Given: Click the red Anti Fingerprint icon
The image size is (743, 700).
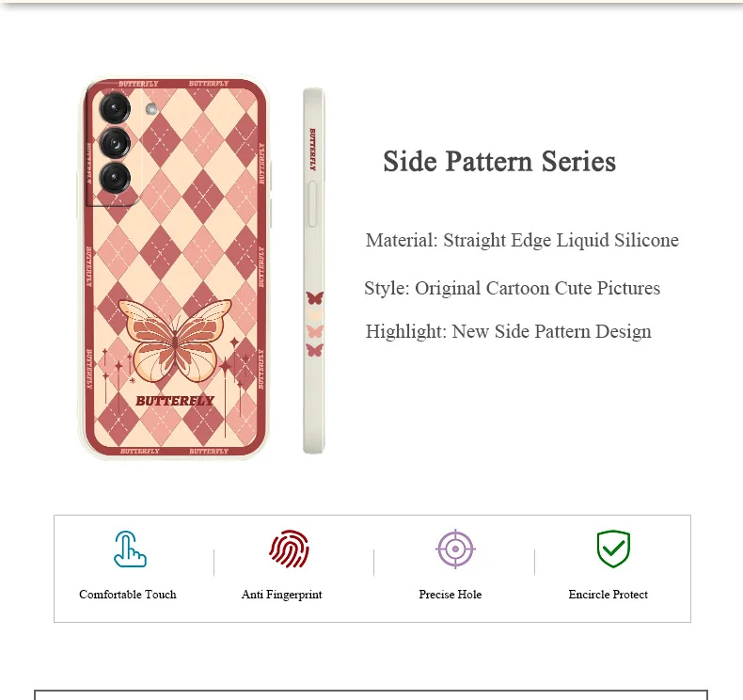Looking at the screenshot, I should (289, 549).
